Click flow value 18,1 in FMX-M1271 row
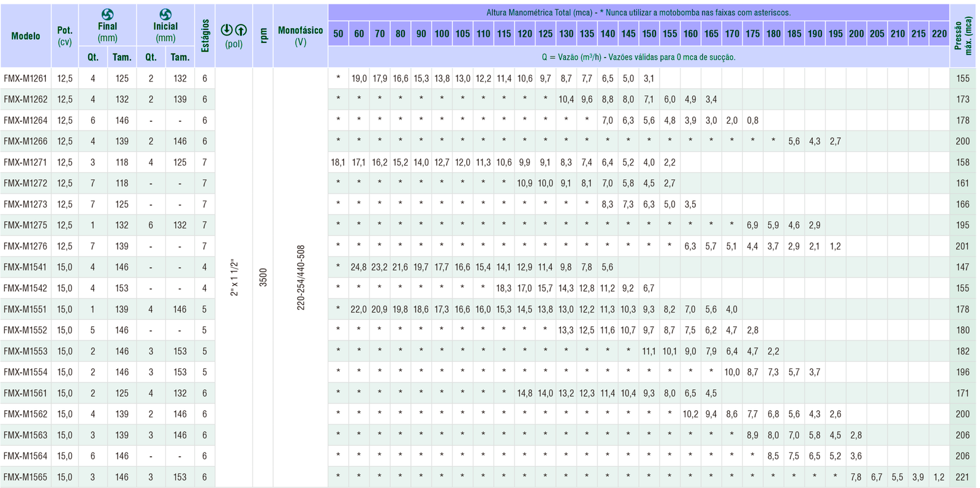The height and width of the screenshot is (488, 980). pos(338,162)
